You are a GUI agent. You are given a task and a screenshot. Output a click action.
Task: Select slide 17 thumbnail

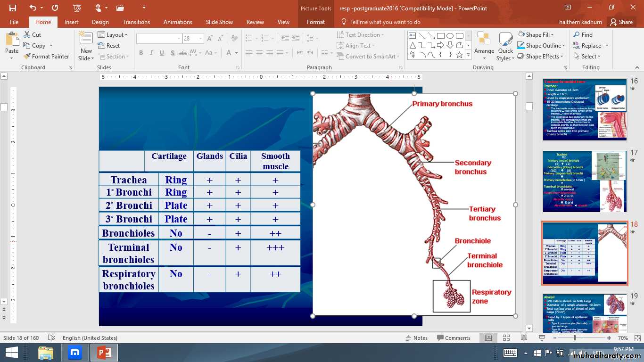585,181
